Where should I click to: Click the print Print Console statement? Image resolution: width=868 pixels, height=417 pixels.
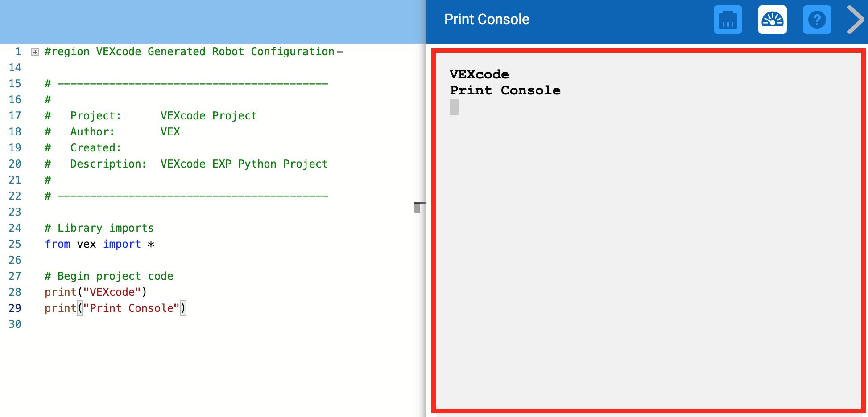tap(115, 308)
